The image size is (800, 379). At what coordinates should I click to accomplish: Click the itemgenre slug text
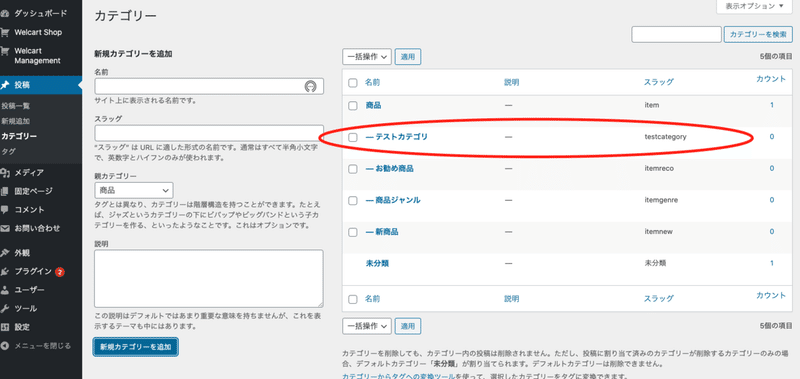click(x=661, y=200)
